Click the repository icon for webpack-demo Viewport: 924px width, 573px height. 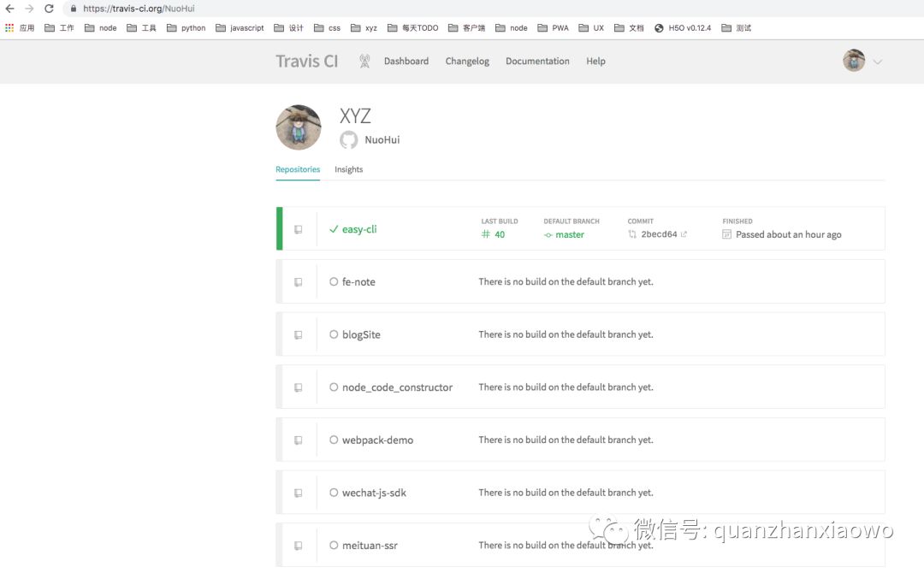tap(299, 440)
